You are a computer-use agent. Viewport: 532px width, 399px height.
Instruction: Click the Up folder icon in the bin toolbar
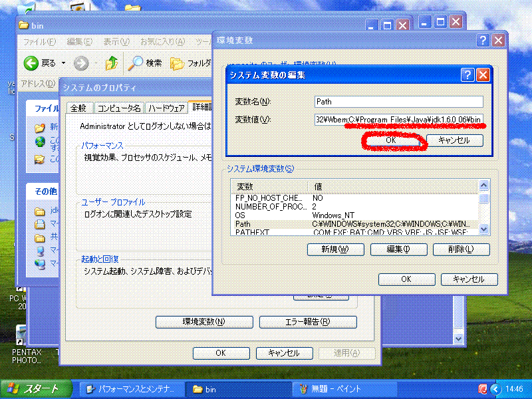(x=111, y=63)
